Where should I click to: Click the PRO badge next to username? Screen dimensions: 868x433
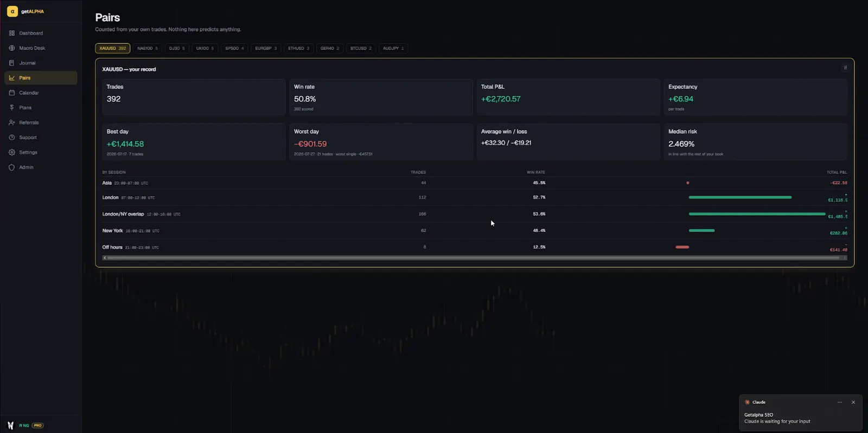coord(38,425)
